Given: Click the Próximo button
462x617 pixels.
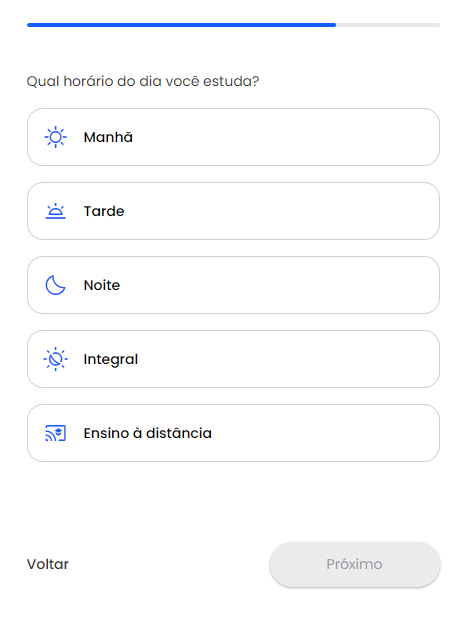Looking at the screenshot, I should 355,564.
